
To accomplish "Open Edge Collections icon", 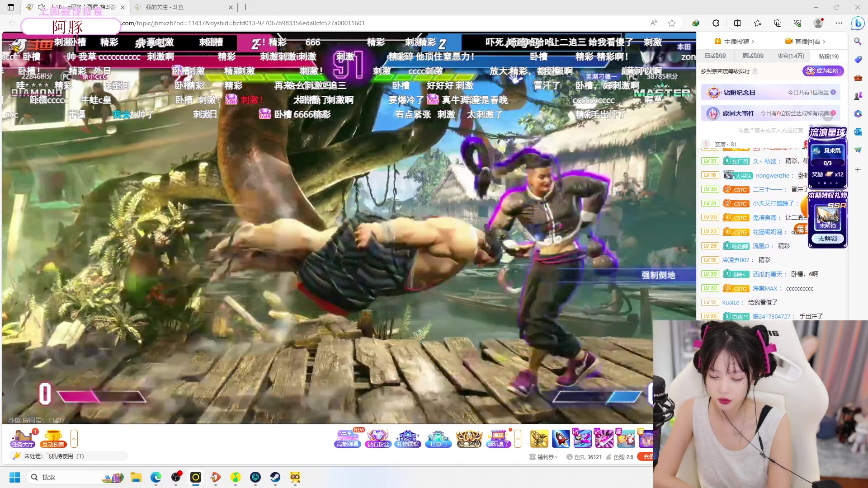I will (778, 23).
